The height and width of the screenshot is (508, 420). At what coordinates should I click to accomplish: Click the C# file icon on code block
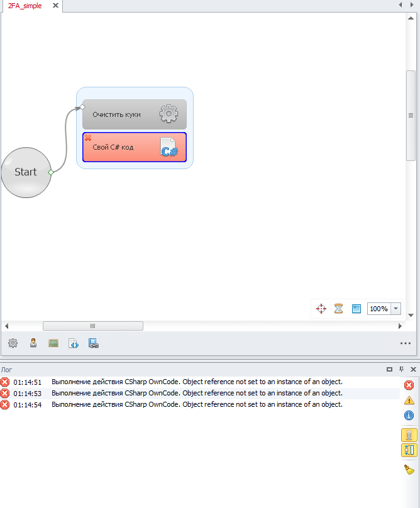point(169,147)
